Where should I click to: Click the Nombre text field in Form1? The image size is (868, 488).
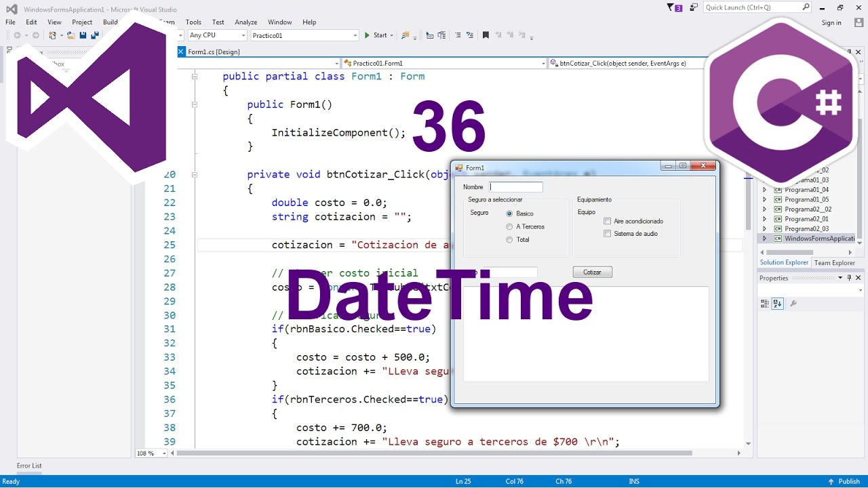(x=516, y=187)
